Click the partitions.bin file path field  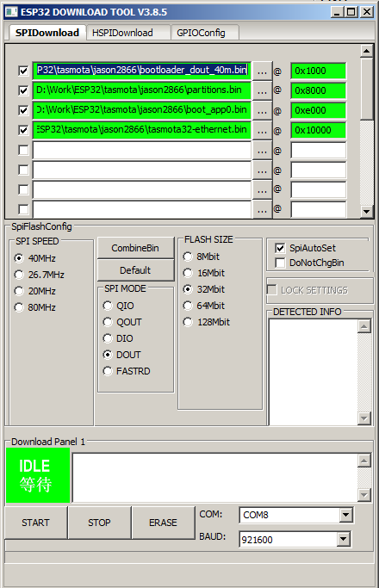(142, 90)
